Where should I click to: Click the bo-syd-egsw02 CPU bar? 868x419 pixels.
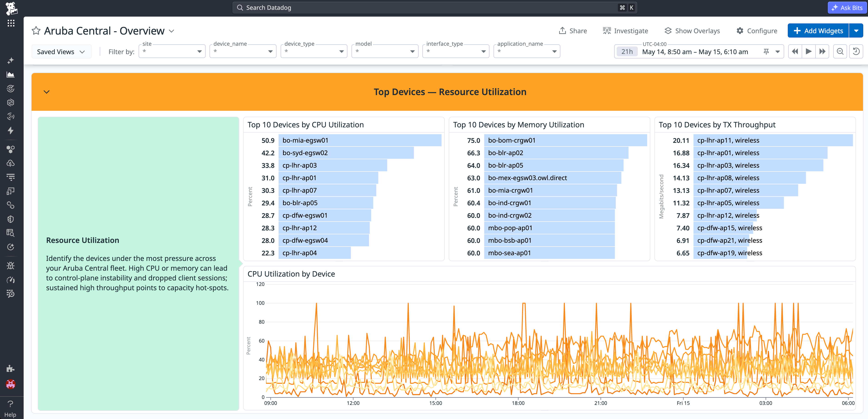(x=346, y=153)
